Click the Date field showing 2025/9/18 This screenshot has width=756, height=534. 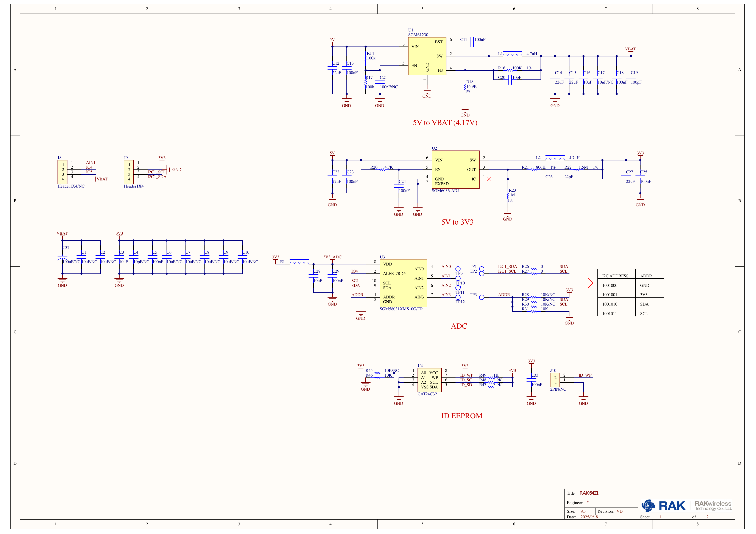tap(589, 517)
